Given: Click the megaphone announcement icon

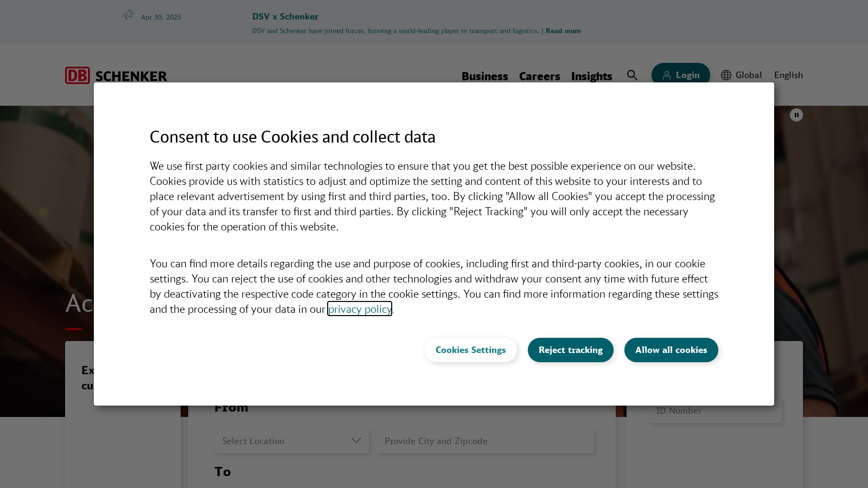Looking at the screenshot, I should [129, 15].
